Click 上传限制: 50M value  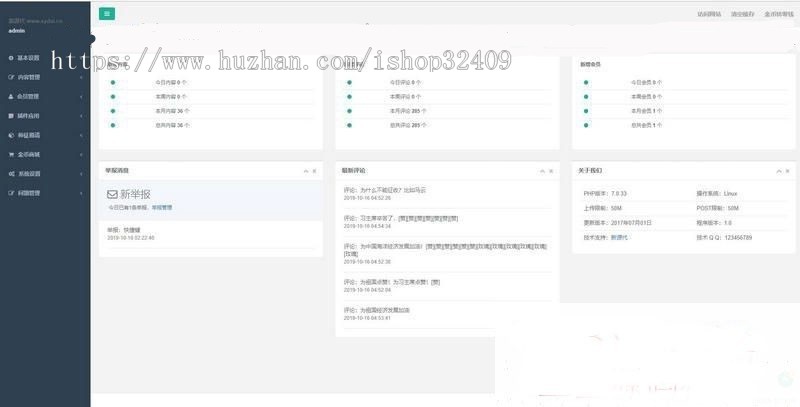[x=603, y=209]
